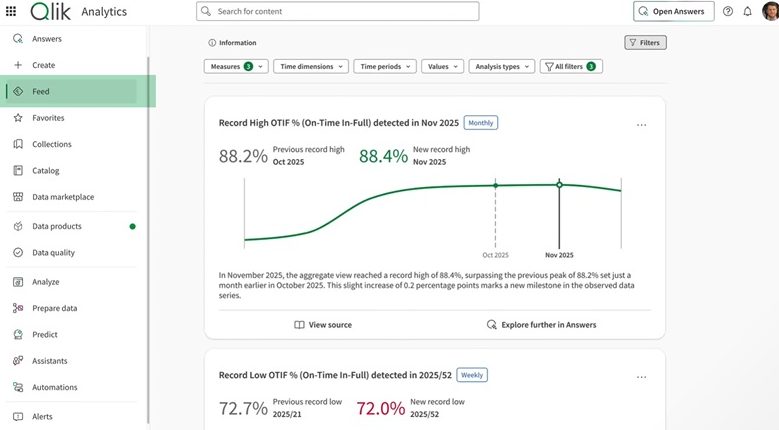Click the Record High OTIF % card title
779x430 pixels.
(x=339, y=123)
